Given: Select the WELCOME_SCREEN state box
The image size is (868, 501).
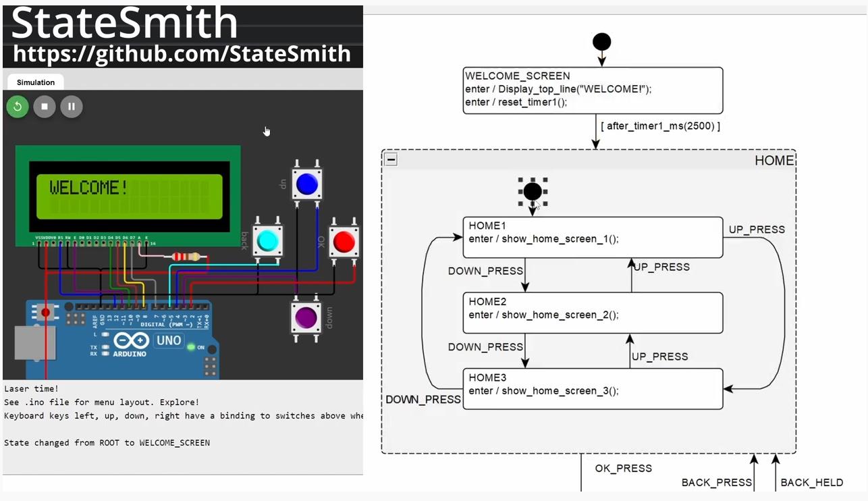Looking at the screenshot, I should tap(593, 90).
